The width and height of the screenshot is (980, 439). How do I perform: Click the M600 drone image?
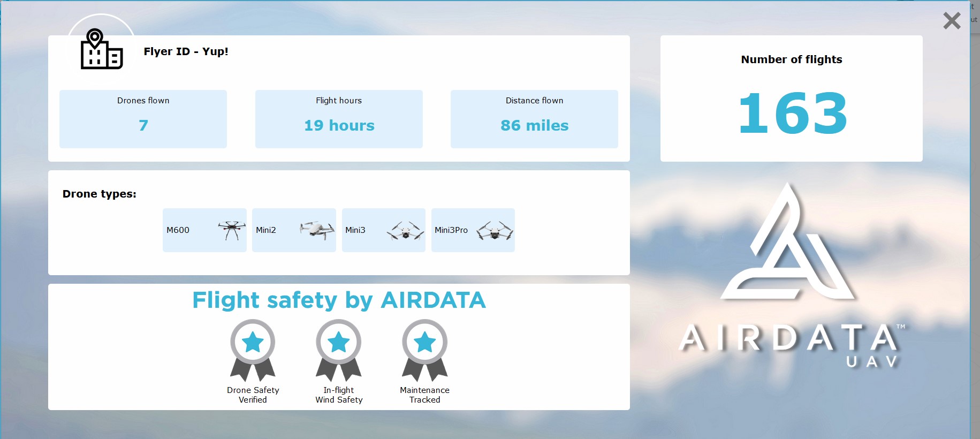click(232, 230)
